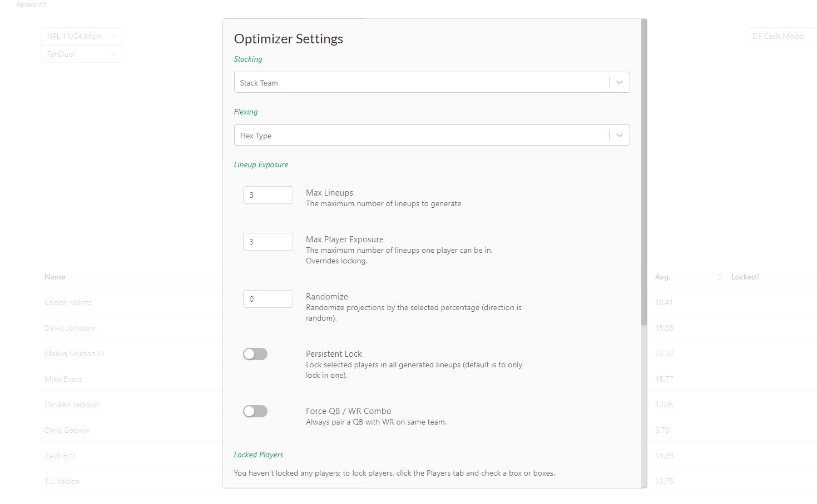
Task: Click the Flex Type dropdown chevron
Action: [x=619, y=136]
